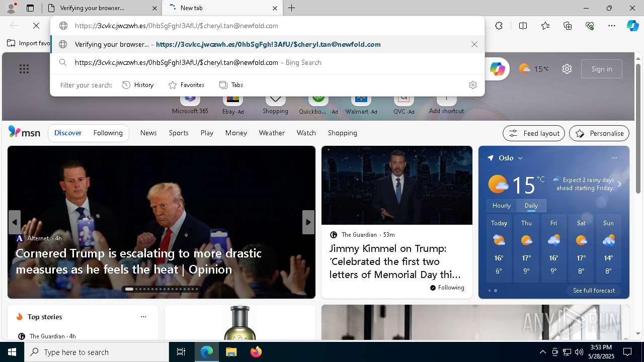Screen dimensions: 644x362
Task: Click the weather 15°C badge in header
Action: click(x=534, y=69)
